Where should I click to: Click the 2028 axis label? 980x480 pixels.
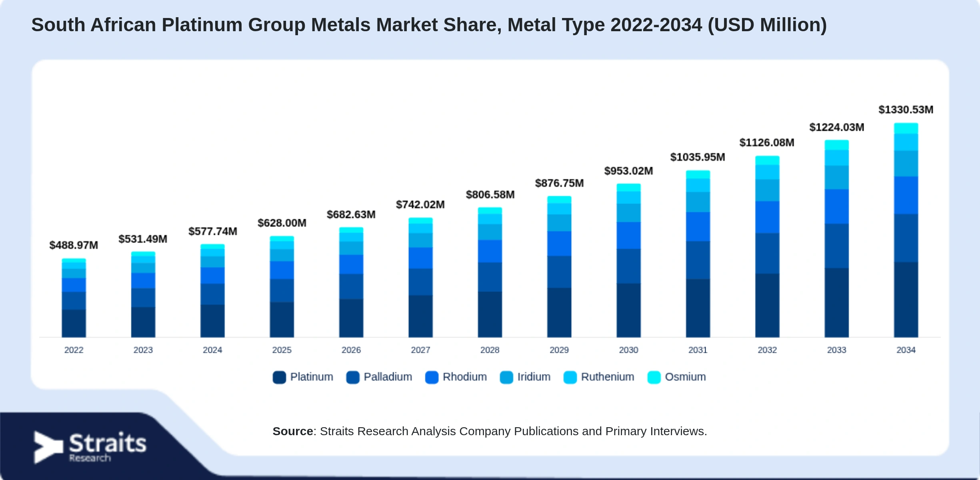pos(490,350)
